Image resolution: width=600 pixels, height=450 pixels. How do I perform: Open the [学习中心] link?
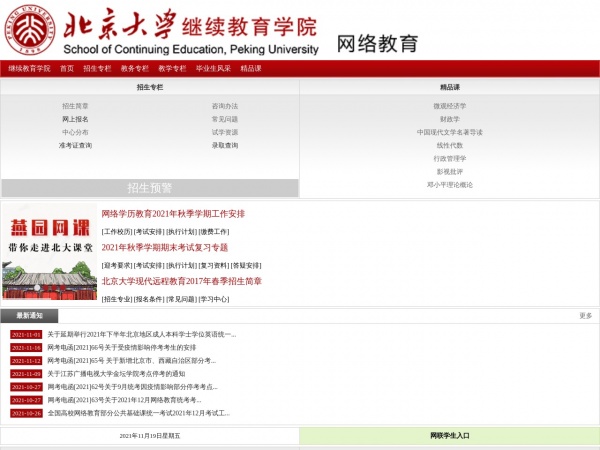[x=214, y=299]
